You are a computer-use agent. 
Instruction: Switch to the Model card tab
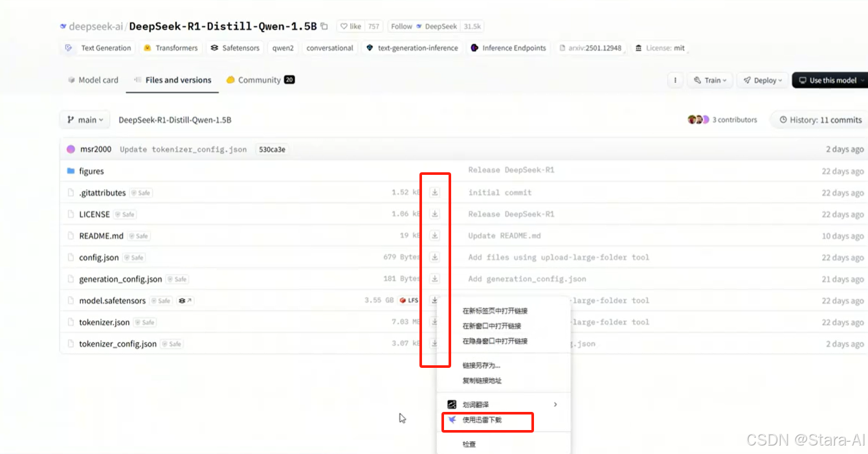coord(93,80)
